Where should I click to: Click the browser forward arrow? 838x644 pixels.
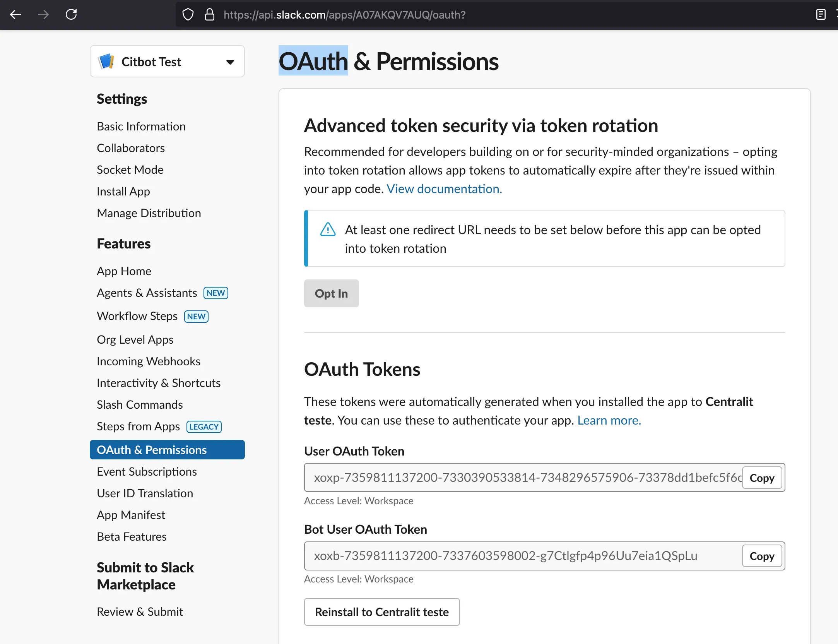pyautogui.click(x=43, y=15)
